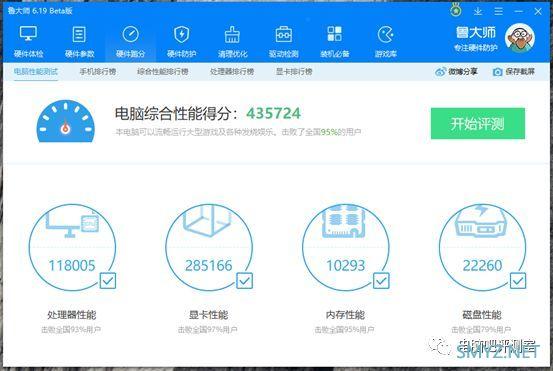
Task: Click the 保存截屏 camera button
Action: (514, 72)
